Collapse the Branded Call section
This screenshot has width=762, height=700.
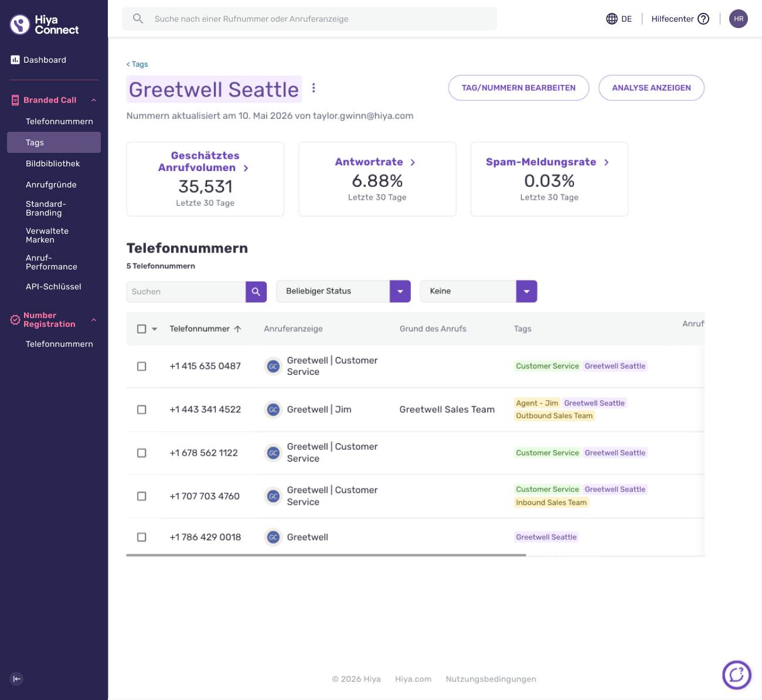[94, 100]
